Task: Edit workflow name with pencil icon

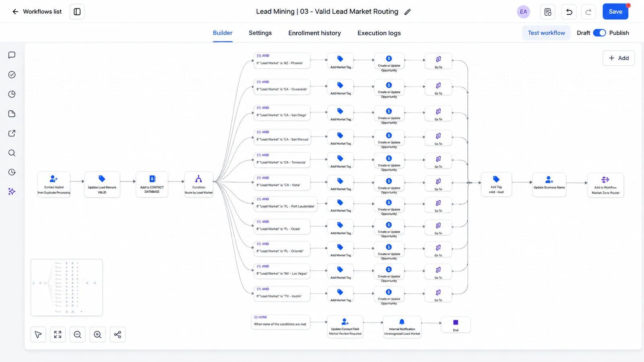Action: pyautogui.click(x=407, y=12)
